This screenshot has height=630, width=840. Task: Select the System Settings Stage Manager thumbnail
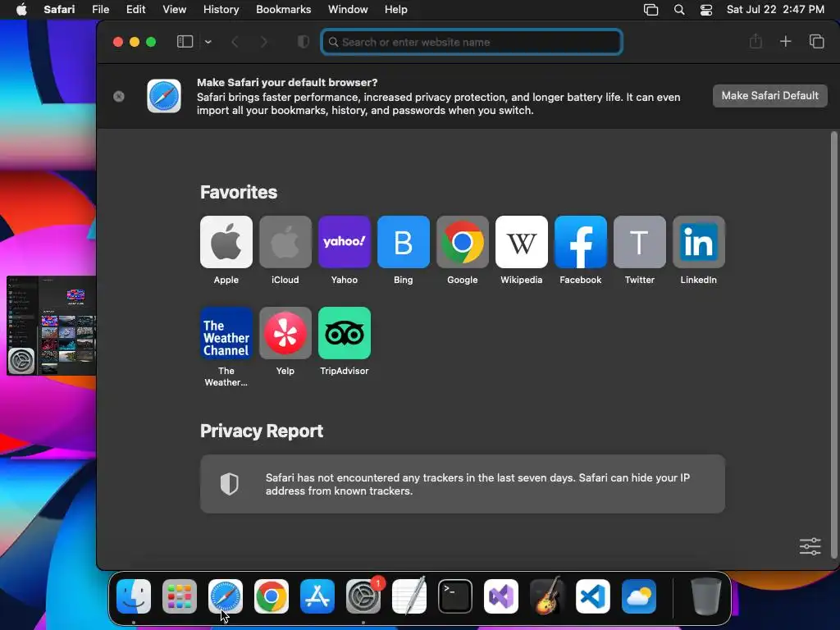(52, 325)
